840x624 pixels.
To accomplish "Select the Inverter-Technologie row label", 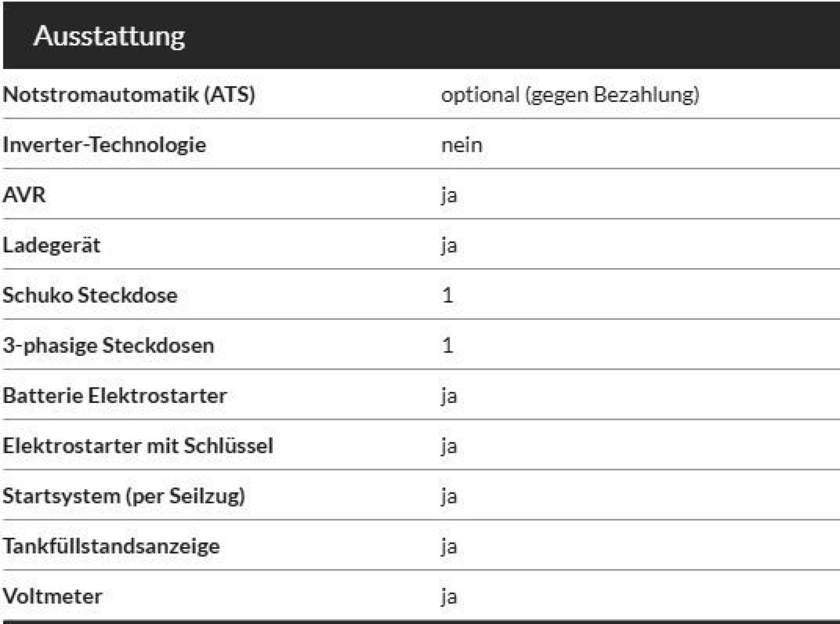I will [x=104, y=145].
